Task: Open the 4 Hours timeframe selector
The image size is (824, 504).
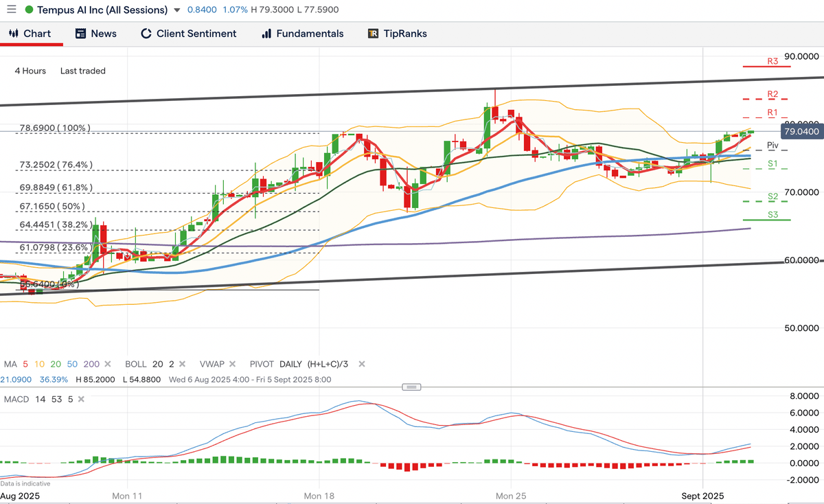Action: 30,71
